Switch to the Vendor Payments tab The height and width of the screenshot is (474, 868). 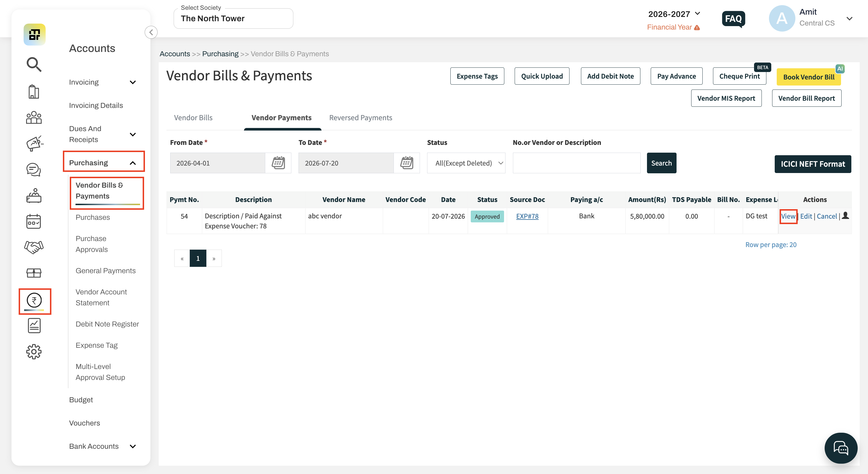[x=281, y=118]
